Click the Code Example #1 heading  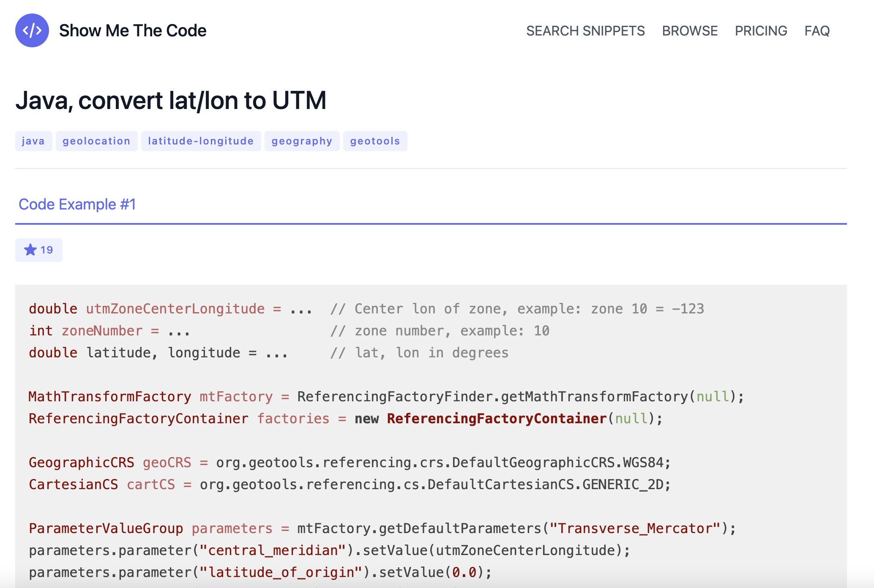(x=77, y=204)
